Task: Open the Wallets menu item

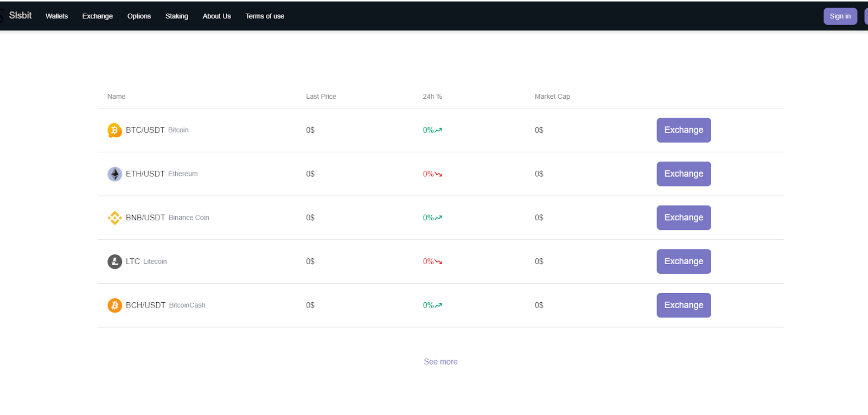Action: tap(56, 16)
